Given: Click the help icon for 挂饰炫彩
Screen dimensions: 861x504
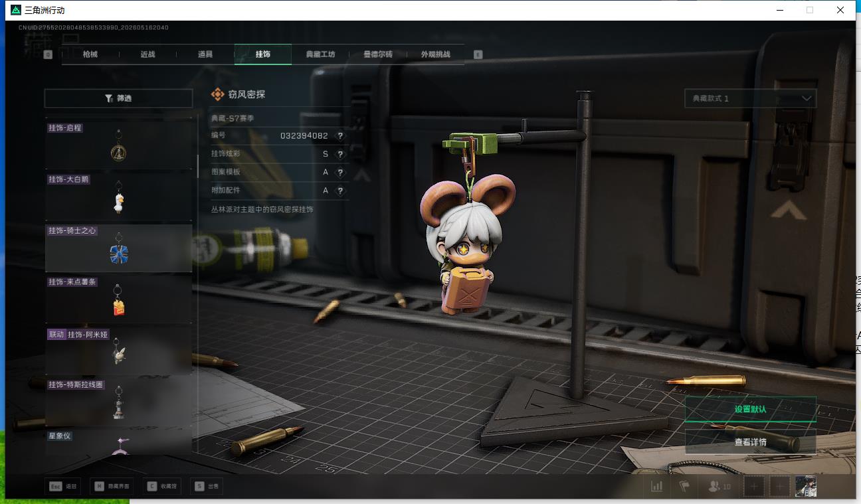Looking at the screenshot, I should (x=340, y=154).
